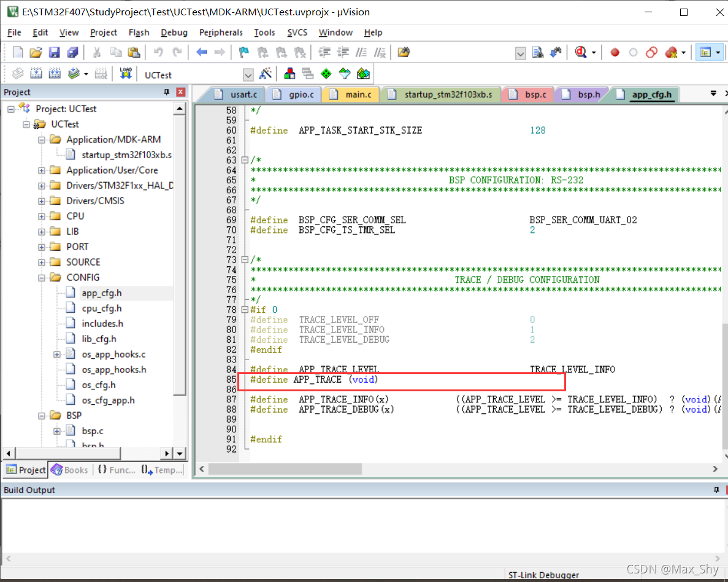
Task: Click the Comment selection icon
Action: [x=361, y=52]
